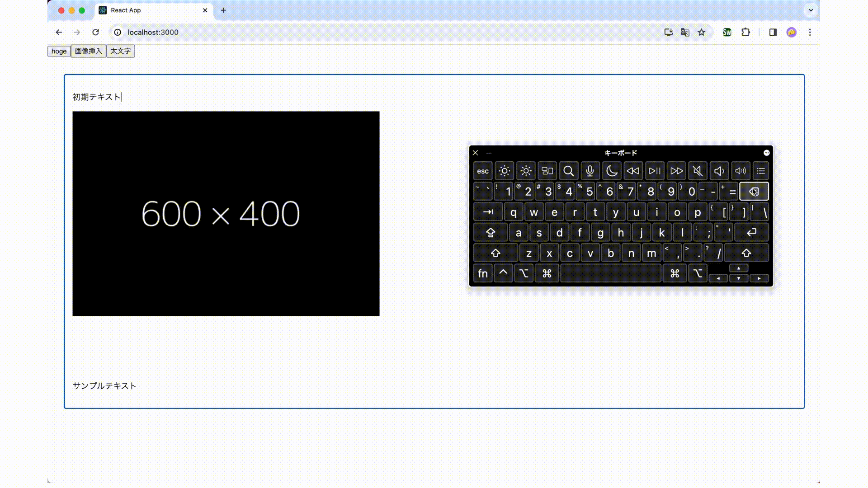Toggle the control caret key

(503, 273)
